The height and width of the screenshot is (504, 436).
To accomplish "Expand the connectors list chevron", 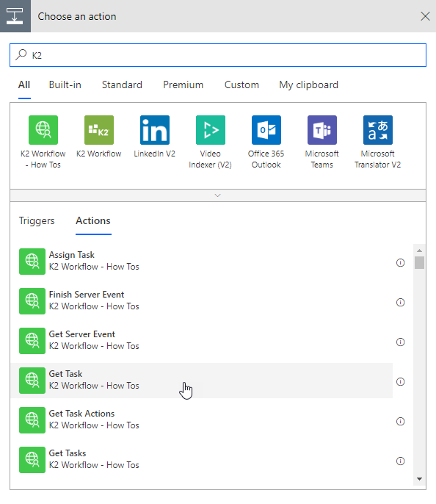I will coord(218,195).
